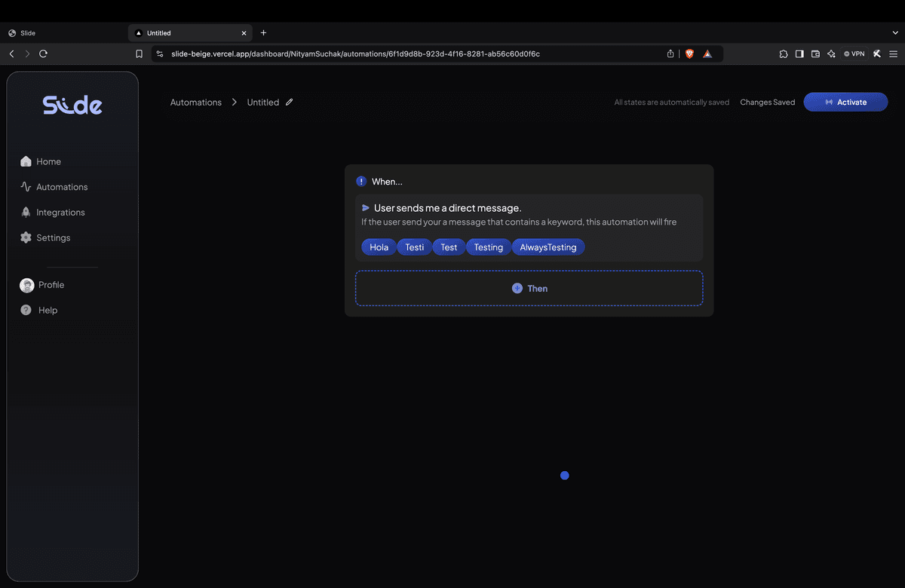The image size is (905, 588).
Task: Click the blue arrow icon before the trigger text
Action: (x=364, y=207)
